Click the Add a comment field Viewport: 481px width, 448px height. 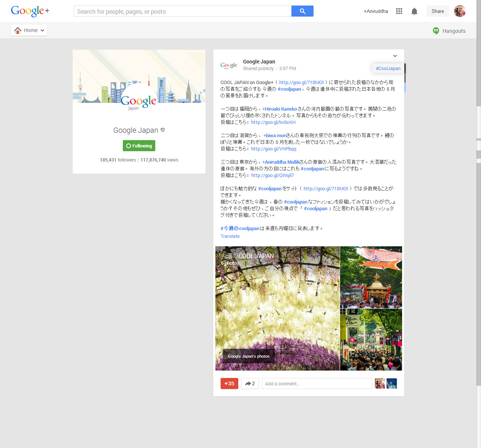point(317,383)
